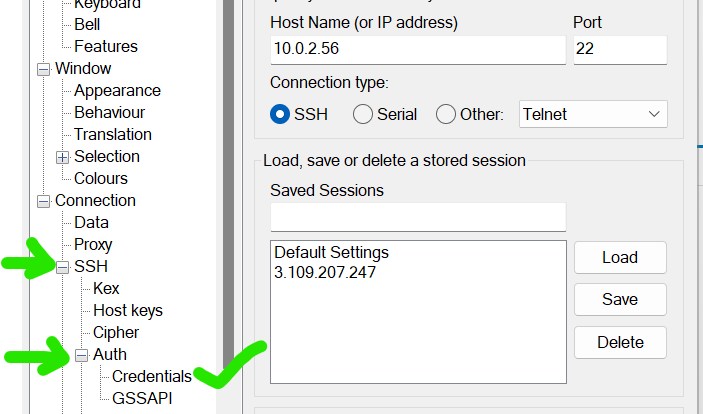Click the Saved Sessions name field
Viewport: 703px width, 414px height.
(x=418, y=217)
